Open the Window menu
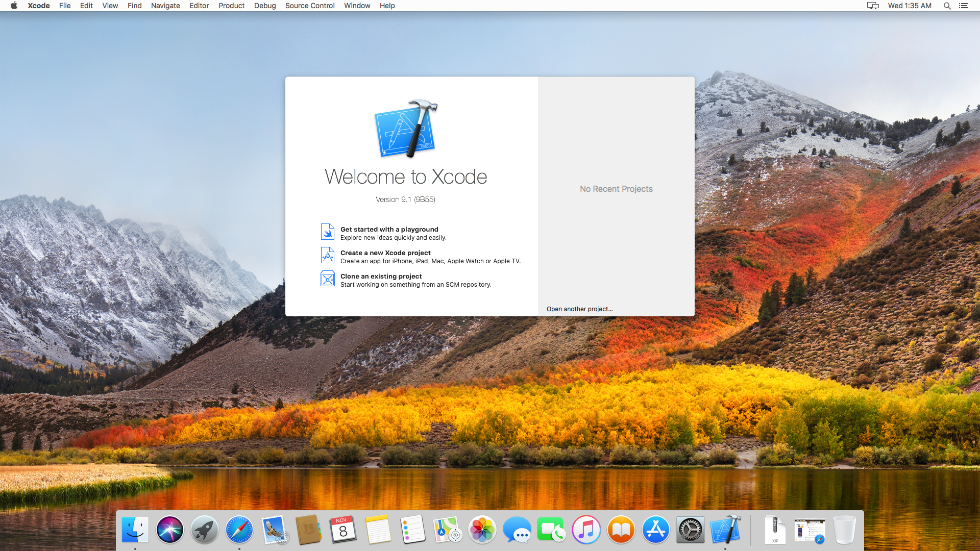 pos(357,6)
